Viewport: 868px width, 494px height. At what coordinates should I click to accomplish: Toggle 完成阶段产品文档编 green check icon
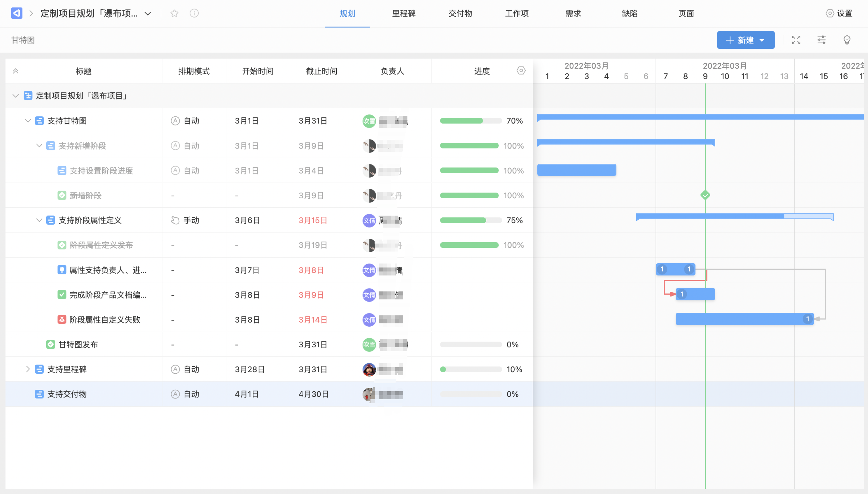coord(62,294)
